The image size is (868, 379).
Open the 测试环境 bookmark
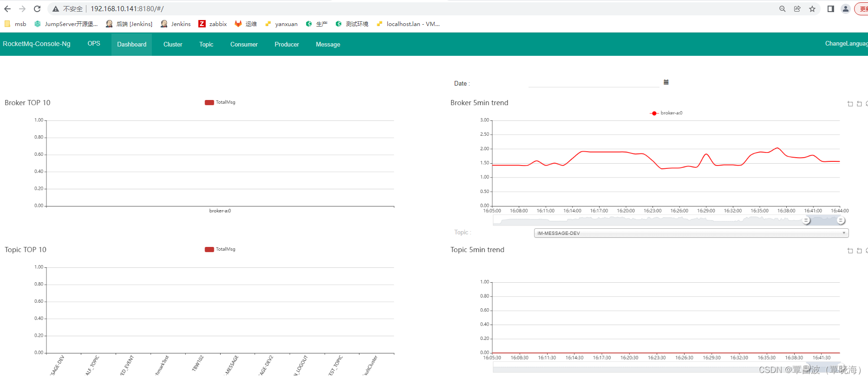click(352, 24)
